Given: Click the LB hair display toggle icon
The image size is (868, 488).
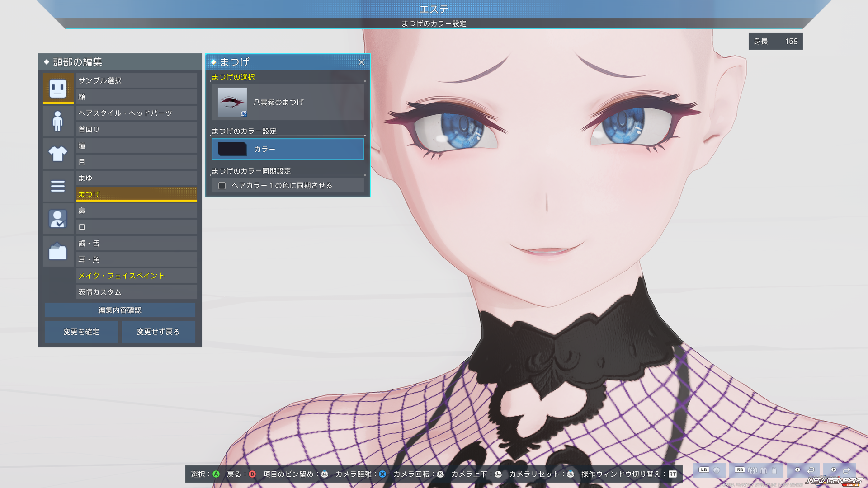Looking at the screenshot, I should 717,470.
